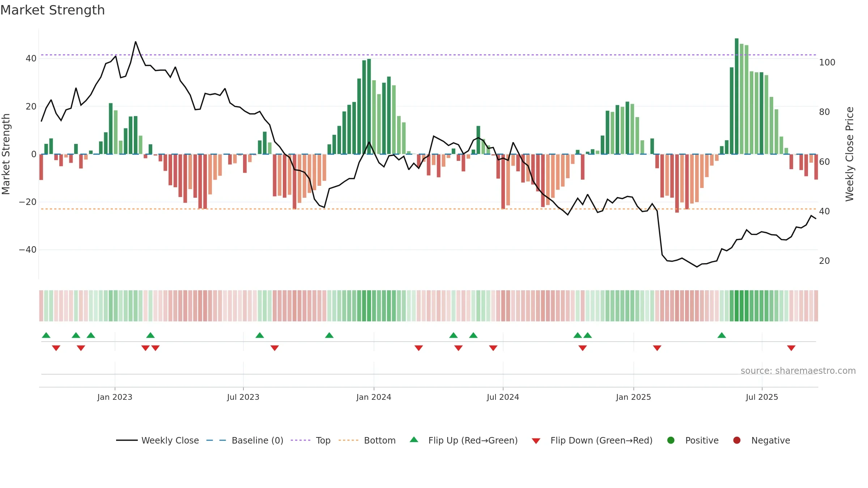Click the 'Jul 2025' x-axis label

point(762,397)
